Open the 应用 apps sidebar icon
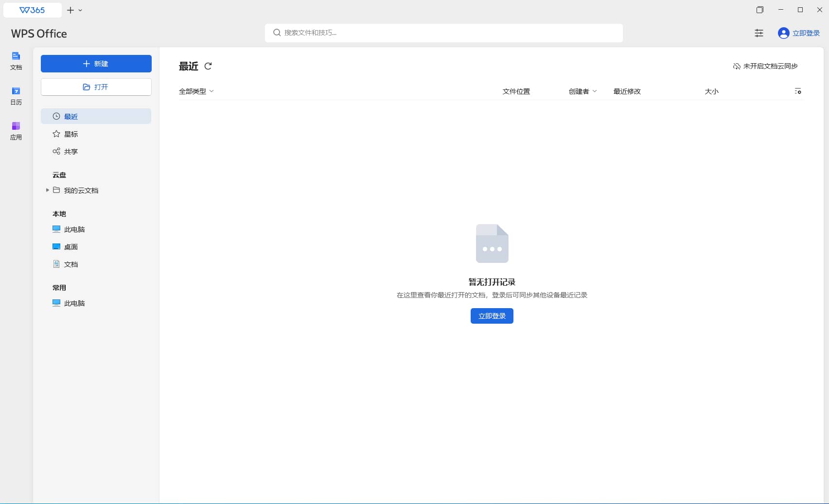This screenshot has width=829, height=504. point(16,130)
